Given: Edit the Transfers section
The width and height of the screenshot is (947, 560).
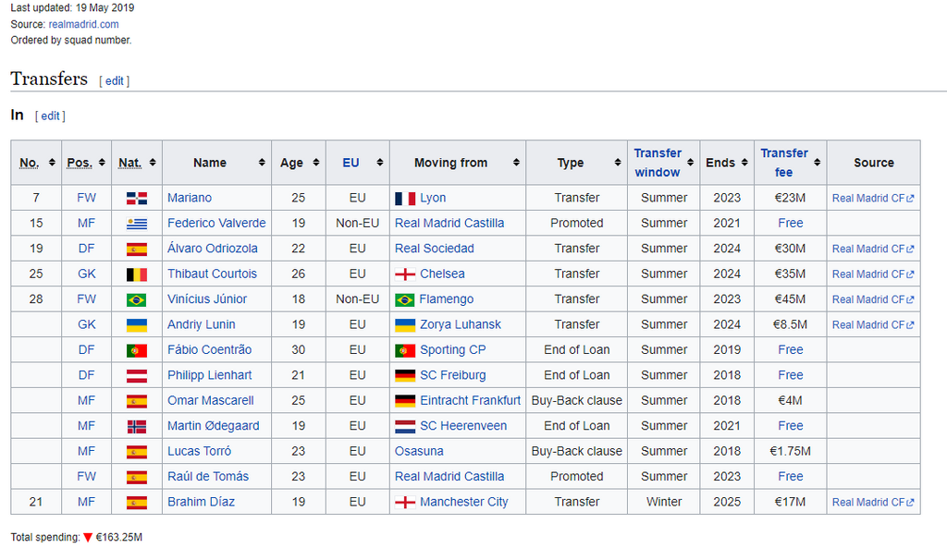Looking at the screenshot, I should pos(114,81).
